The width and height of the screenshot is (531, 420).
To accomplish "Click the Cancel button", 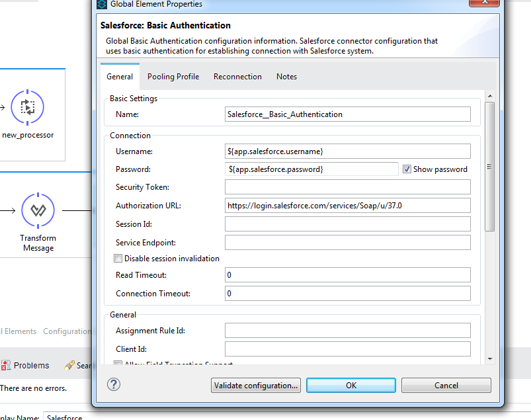I will (x=446, y=386).
